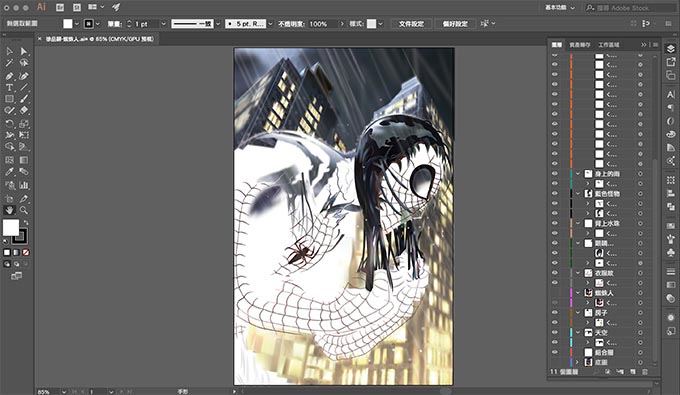Viewport: 680px width, 395px height.
Task: Open stroke weight 1 pt dropdown
Action: (x=163, y=24)
